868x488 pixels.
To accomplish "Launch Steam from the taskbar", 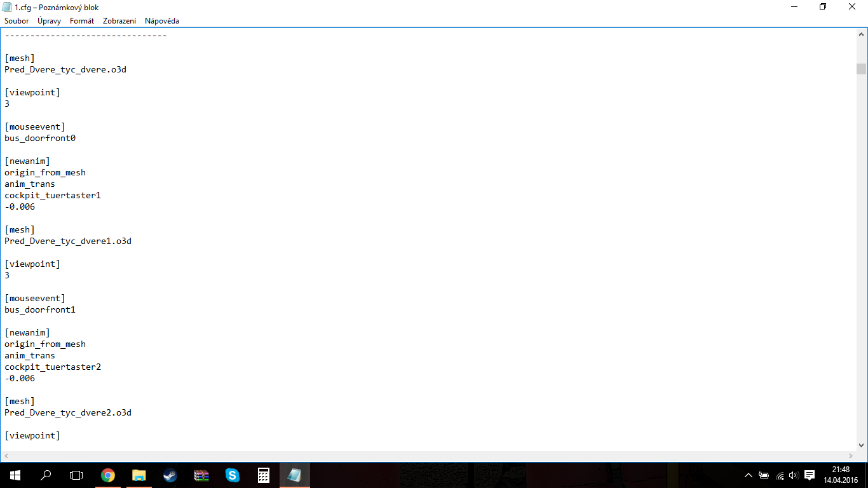I will point(170,475).
